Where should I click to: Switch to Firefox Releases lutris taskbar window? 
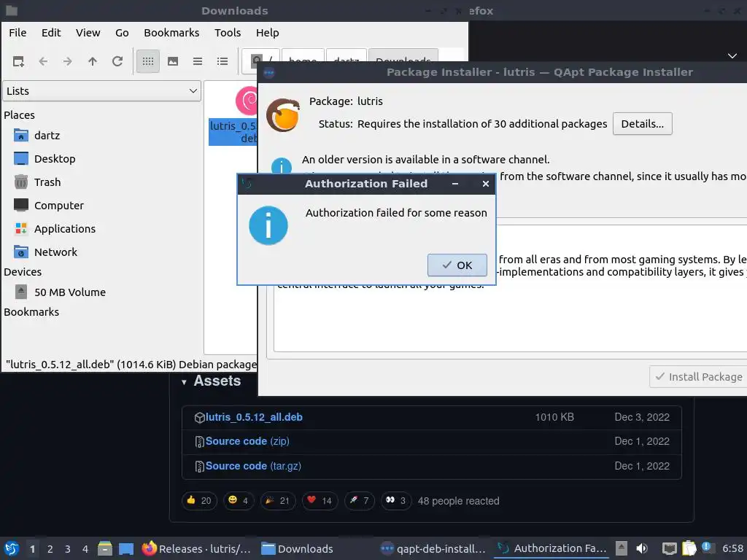196,549
